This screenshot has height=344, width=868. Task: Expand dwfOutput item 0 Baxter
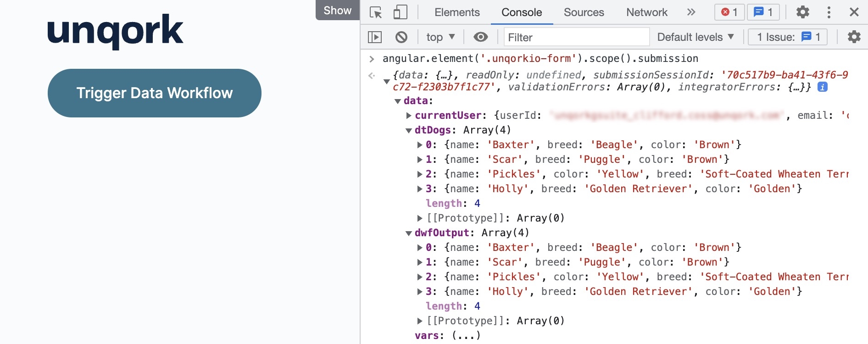click(420, 248)
